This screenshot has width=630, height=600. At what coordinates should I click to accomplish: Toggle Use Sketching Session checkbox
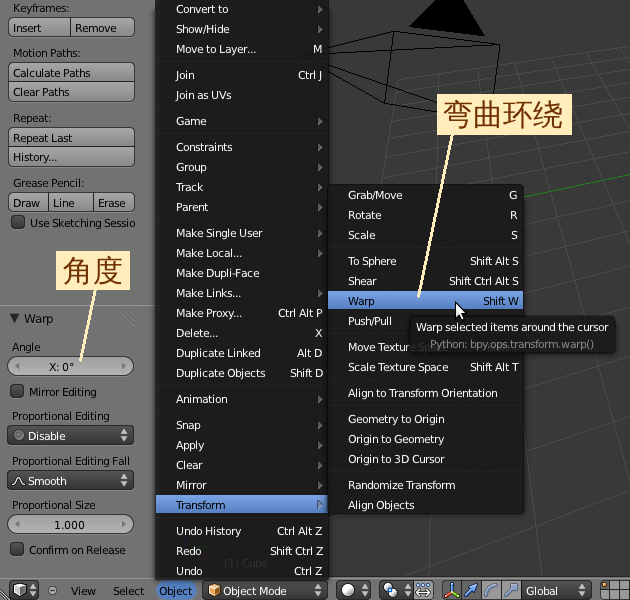18,222
